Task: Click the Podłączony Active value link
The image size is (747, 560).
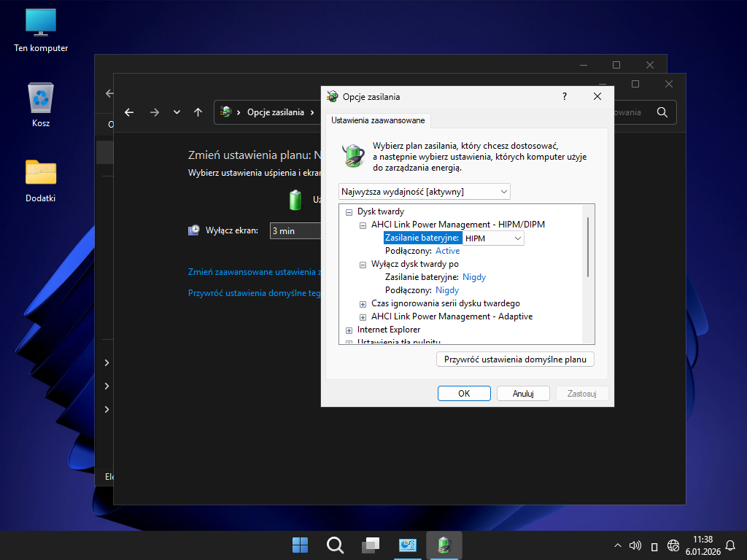Action: pyautogui.click(x=447, y=251)
